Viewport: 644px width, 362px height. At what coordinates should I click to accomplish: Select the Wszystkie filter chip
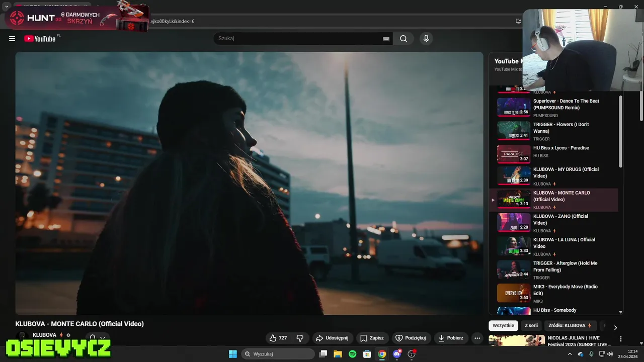(x=504, y=325)
